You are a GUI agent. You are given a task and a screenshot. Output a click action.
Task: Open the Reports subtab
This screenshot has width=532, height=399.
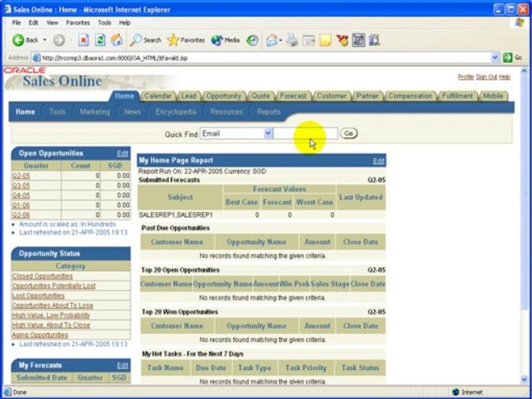[x=269, y=111]
